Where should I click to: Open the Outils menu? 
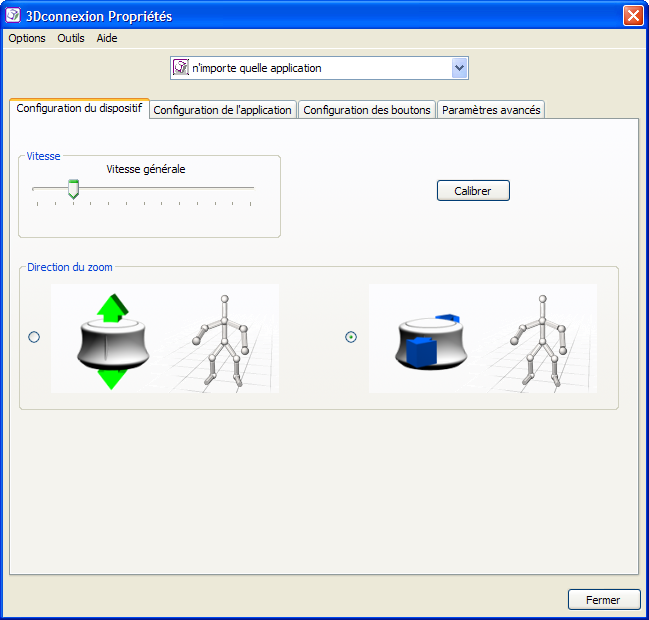coord(71,38)
